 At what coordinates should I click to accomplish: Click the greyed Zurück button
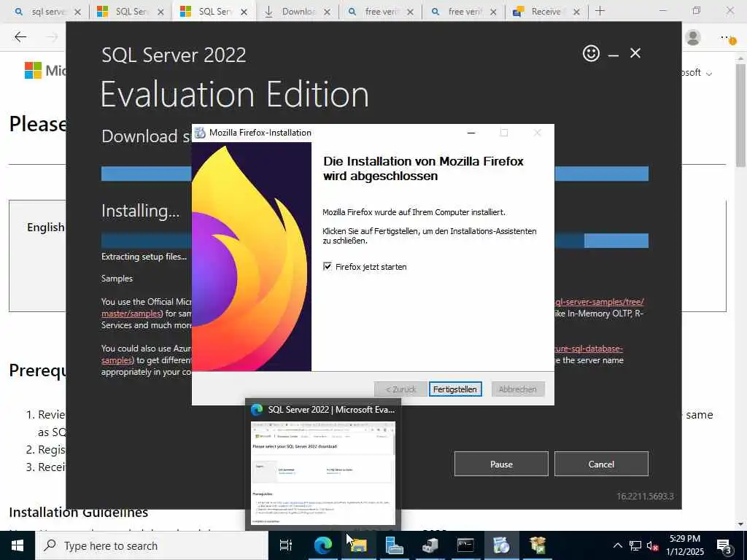click(400, 389)
